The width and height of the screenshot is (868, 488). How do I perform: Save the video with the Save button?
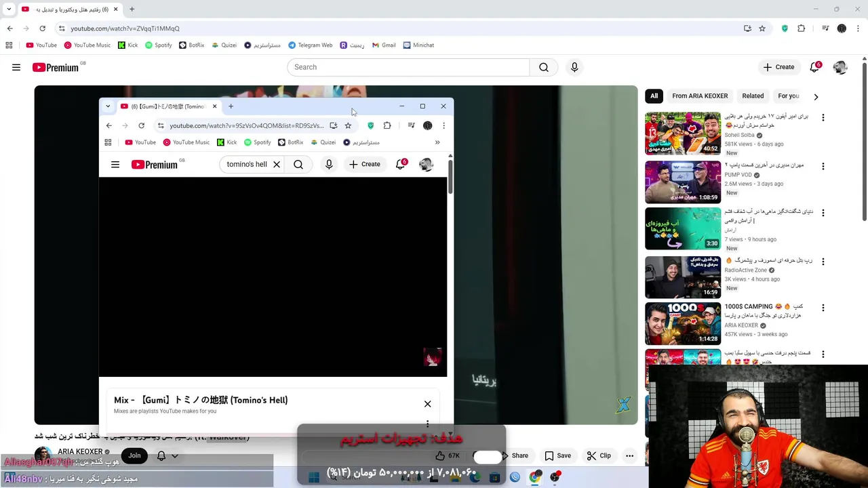(557, 455)
